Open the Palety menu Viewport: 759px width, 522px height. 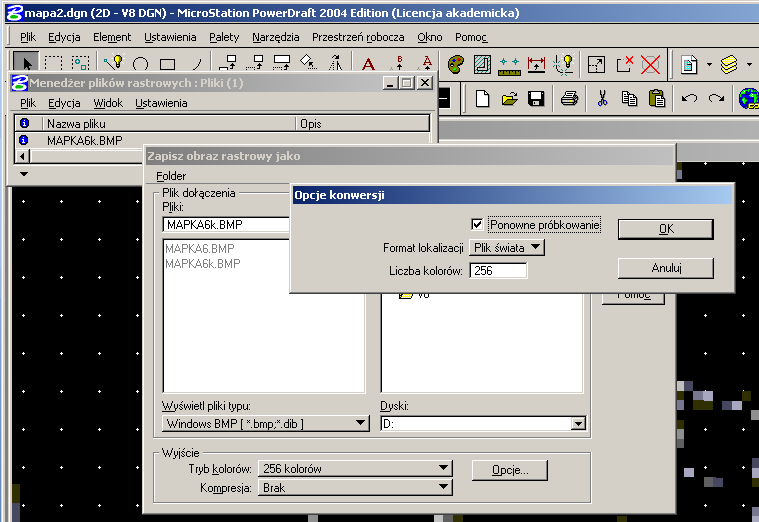pyautogui.click(x=224, y=37)
